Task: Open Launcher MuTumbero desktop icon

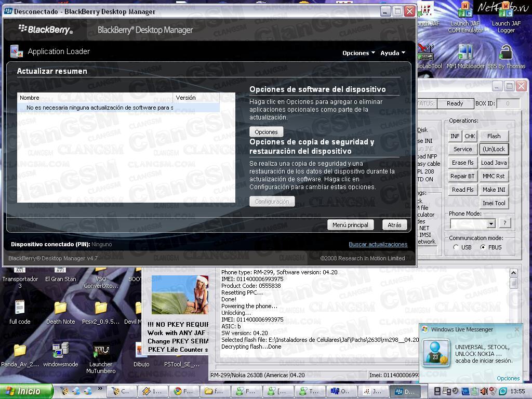Action: click(x=101, y=358)
